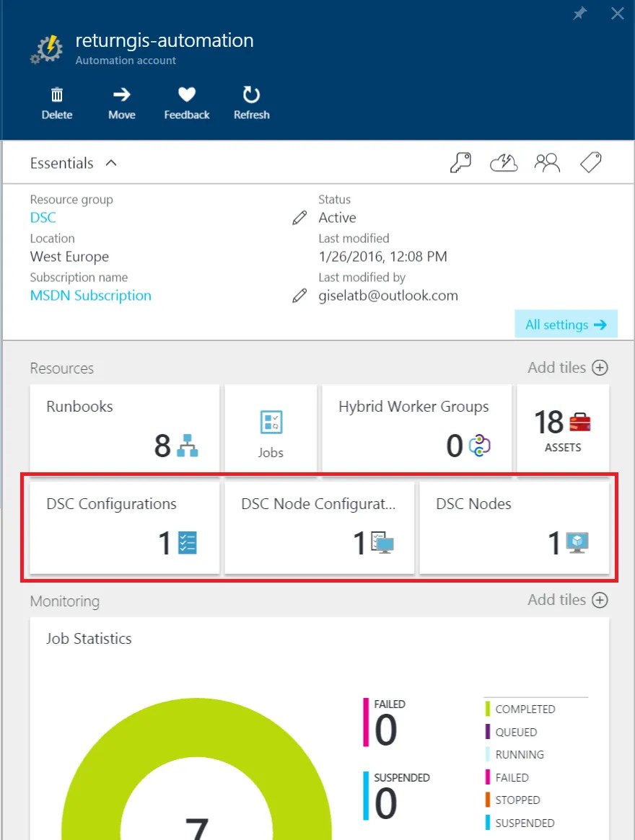Open the Tags icon
The height and width of the screenshot is (840, 635).
[x=590, y=162]
